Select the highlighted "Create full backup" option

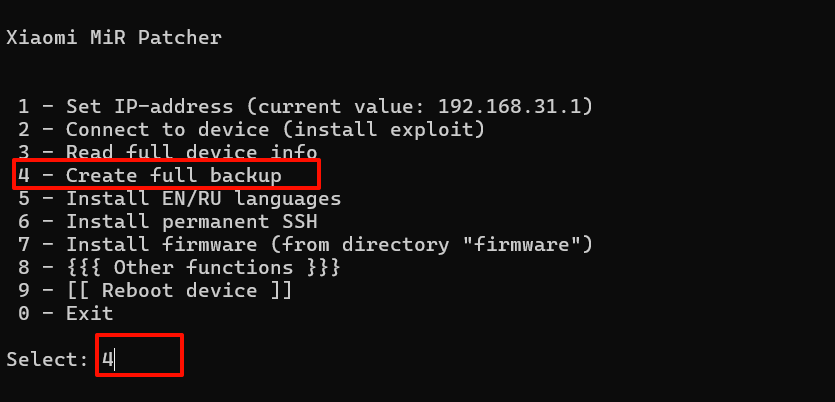(x=173, y=175)
